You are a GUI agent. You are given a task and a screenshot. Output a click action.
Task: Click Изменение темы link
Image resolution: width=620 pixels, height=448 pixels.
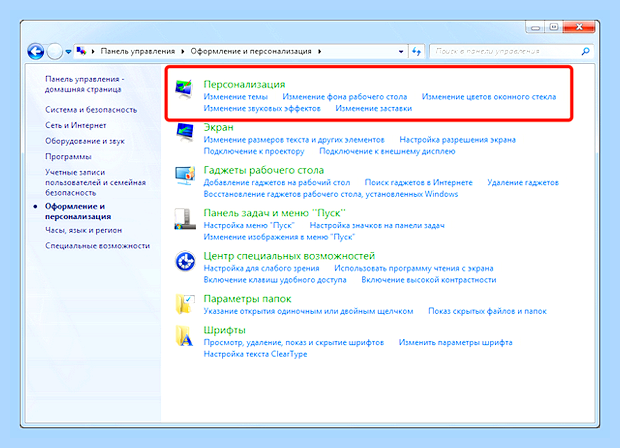tap(235, 97)
